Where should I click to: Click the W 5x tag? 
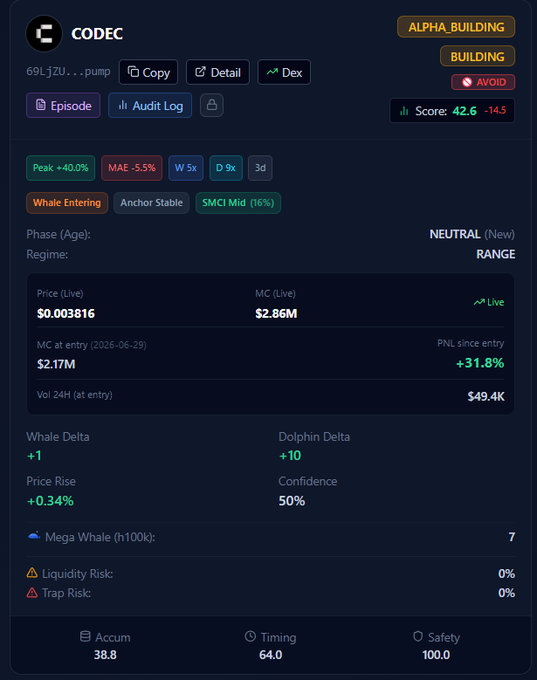pos(186,168)
